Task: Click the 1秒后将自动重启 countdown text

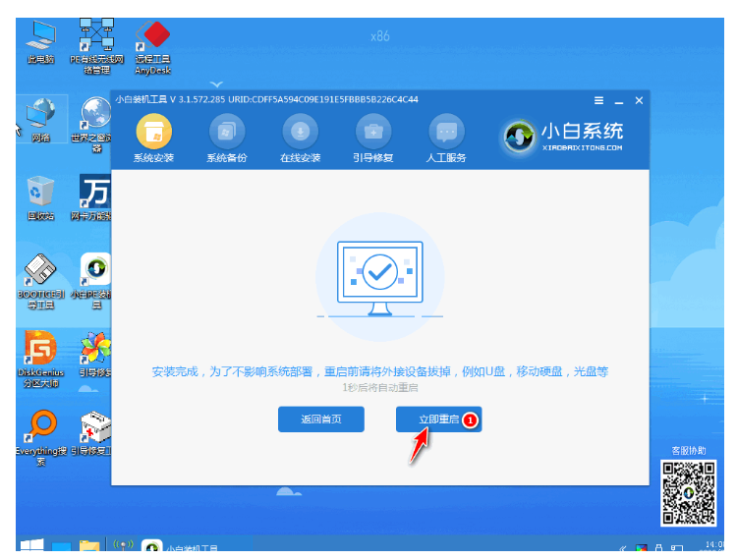Action: [x=379, y=388]
